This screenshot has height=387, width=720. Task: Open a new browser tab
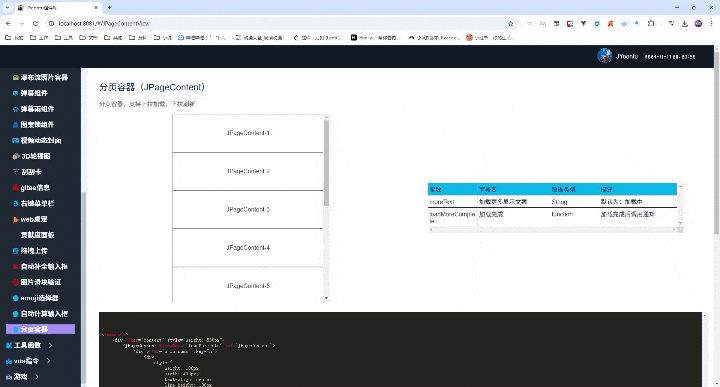pos(109,7)
